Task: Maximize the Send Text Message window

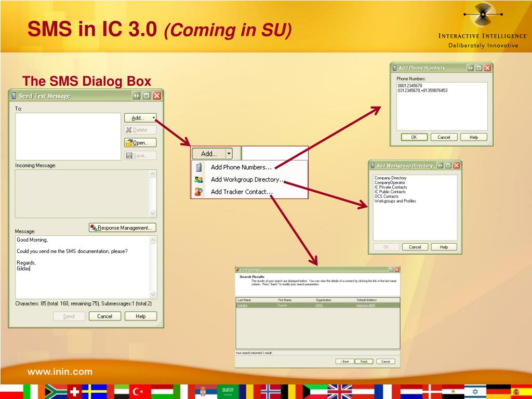Action: click(146, 96)
